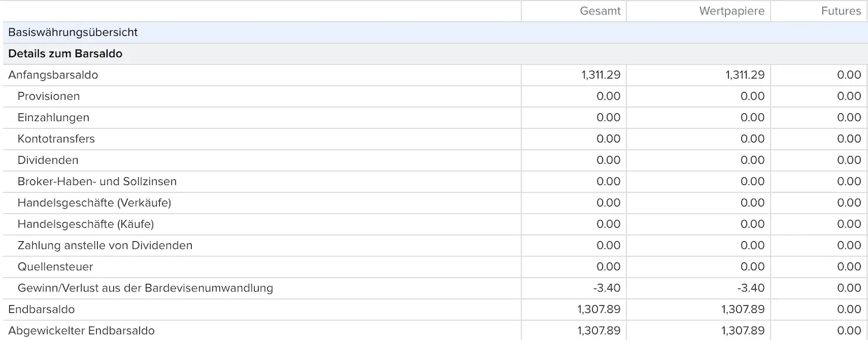The height and width of the screenshot is (340, 868).
Task: Click Dividenden Wertpapiere value 0.00
Action: click(753, 160)
